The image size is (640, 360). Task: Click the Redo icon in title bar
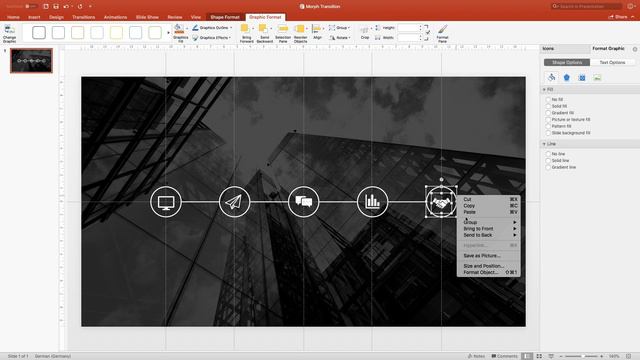pos(80,7)
